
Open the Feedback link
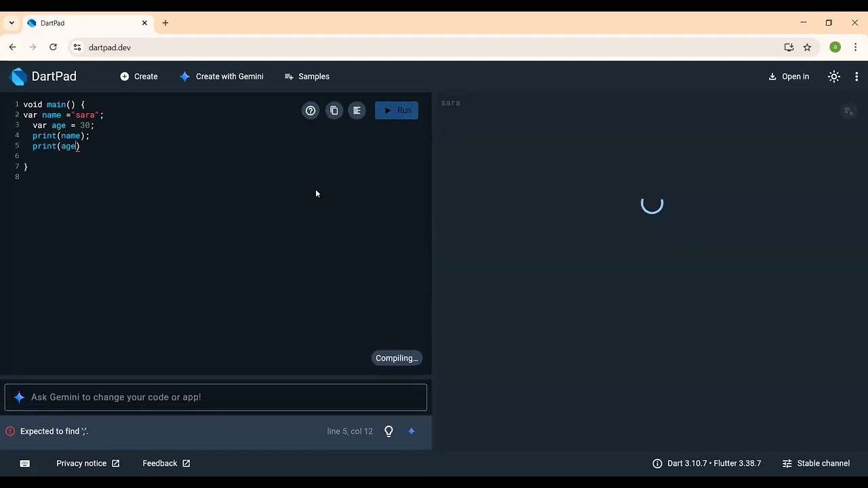click(x=166, y=464)
